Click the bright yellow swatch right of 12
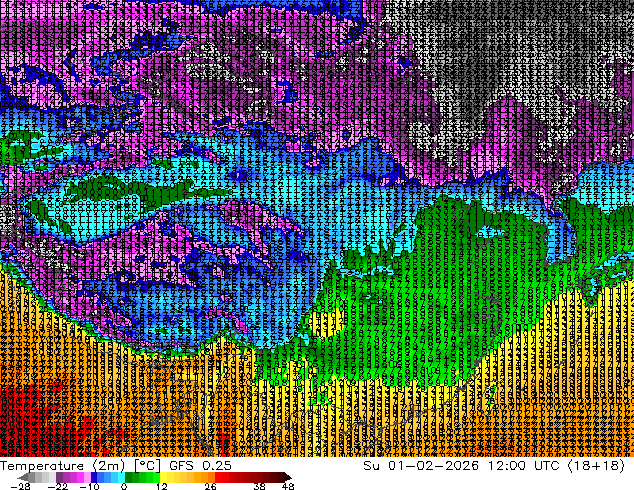Image resolution: width=634 pixels, height=490 pixels. 163,477
